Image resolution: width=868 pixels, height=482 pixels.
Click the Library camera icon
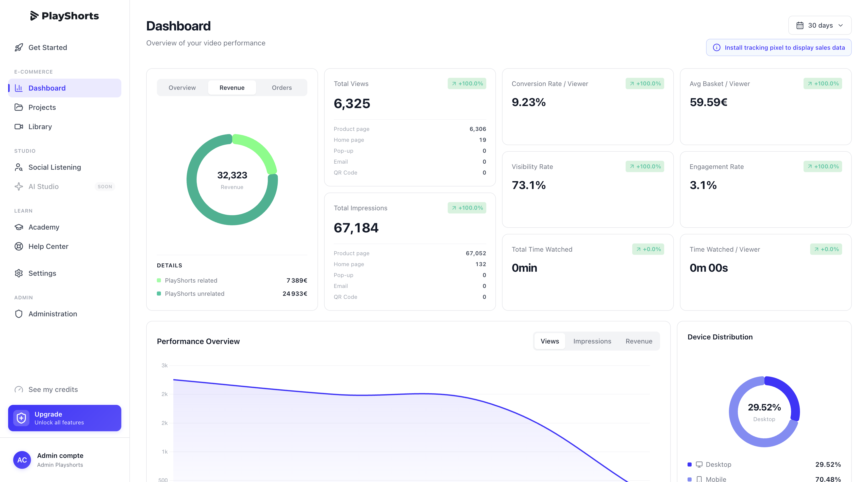[x=19, y=127]
